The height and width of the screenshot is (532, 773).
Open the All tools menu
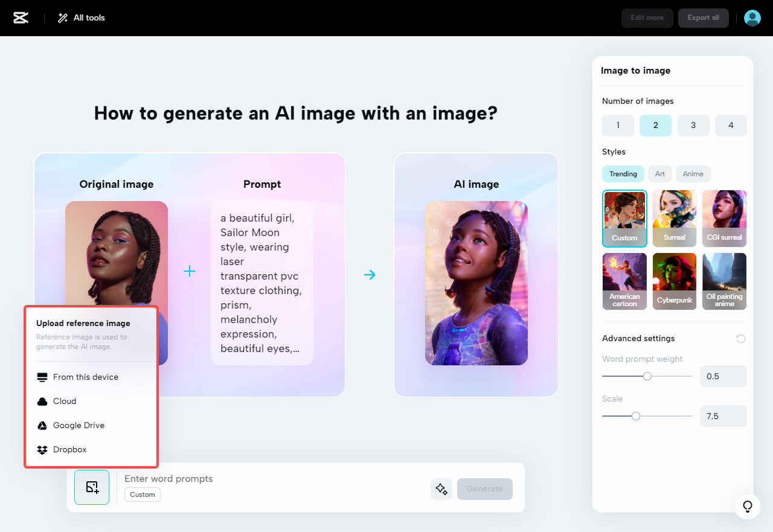(x=80, y=18)
